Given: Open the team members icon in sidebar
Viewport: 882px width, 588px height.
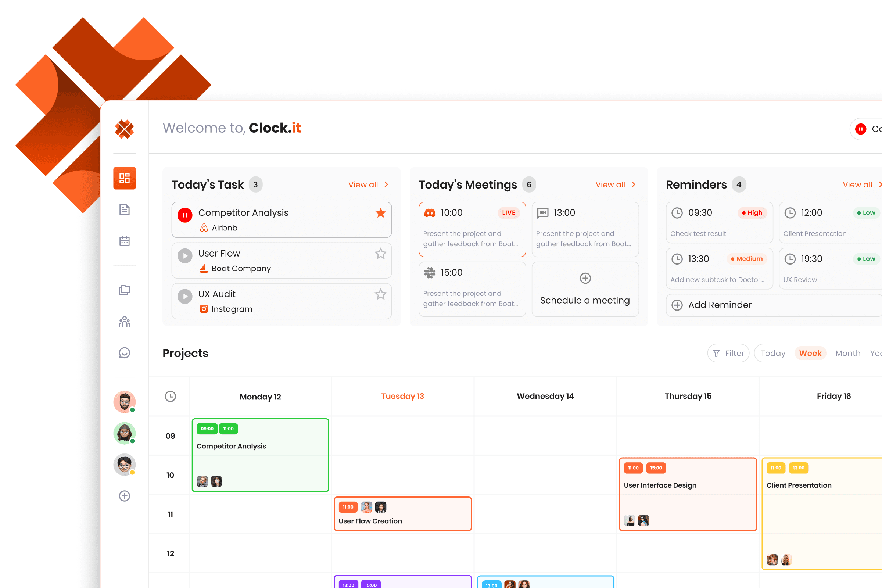Looking at the screenshot, I should (x=125, y=321).
